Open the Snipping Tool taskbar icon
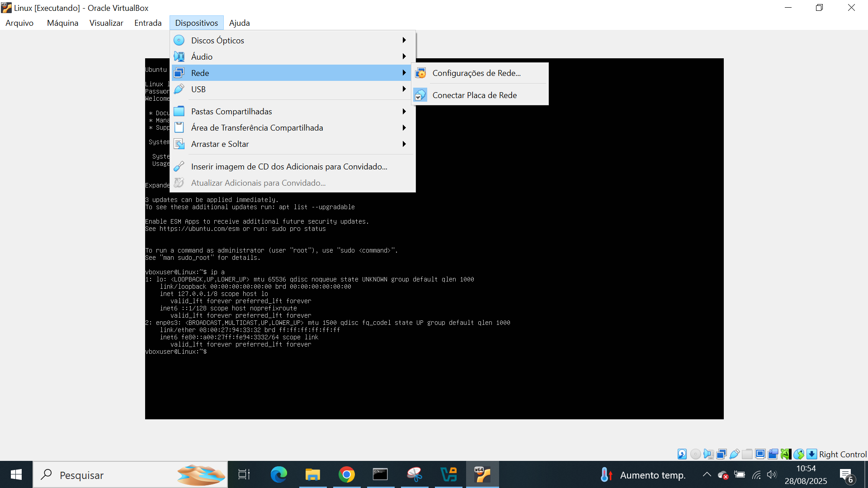Viewport: 868px width, 488px height. coord(415,474)
